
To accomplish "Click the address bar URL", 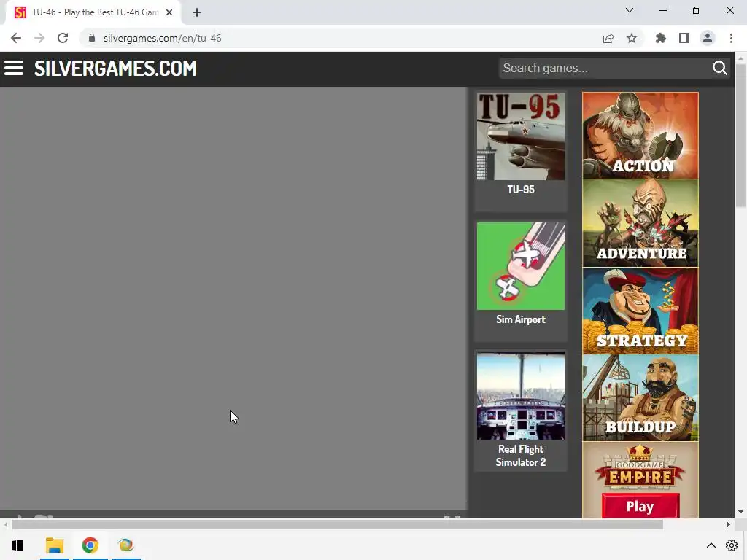I will click(163, 38).
